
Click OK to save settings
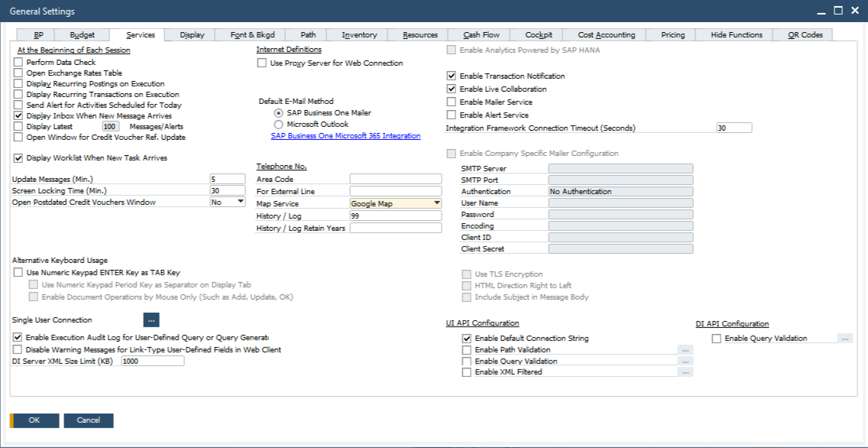coord(34,420)
